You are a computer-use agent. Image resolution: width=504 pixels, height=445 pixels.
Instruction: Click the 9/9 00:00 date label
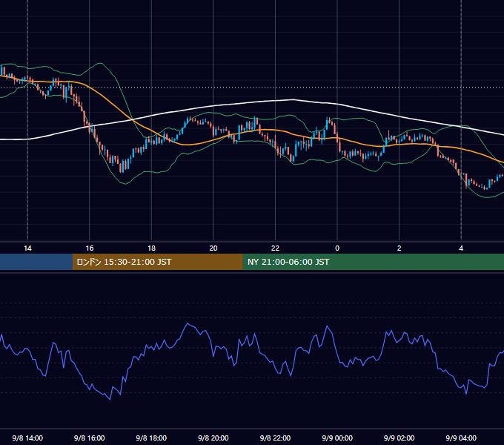(337, 438)
